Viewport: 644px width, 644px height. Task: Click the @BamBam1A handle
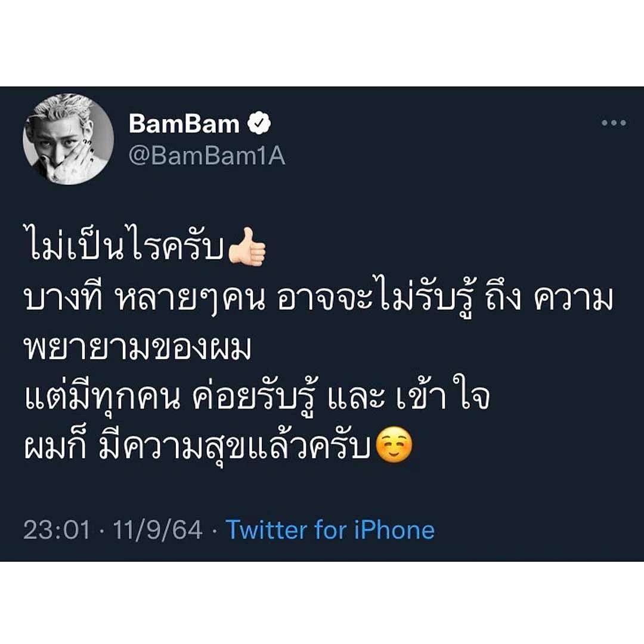click(x=206, y=156)
